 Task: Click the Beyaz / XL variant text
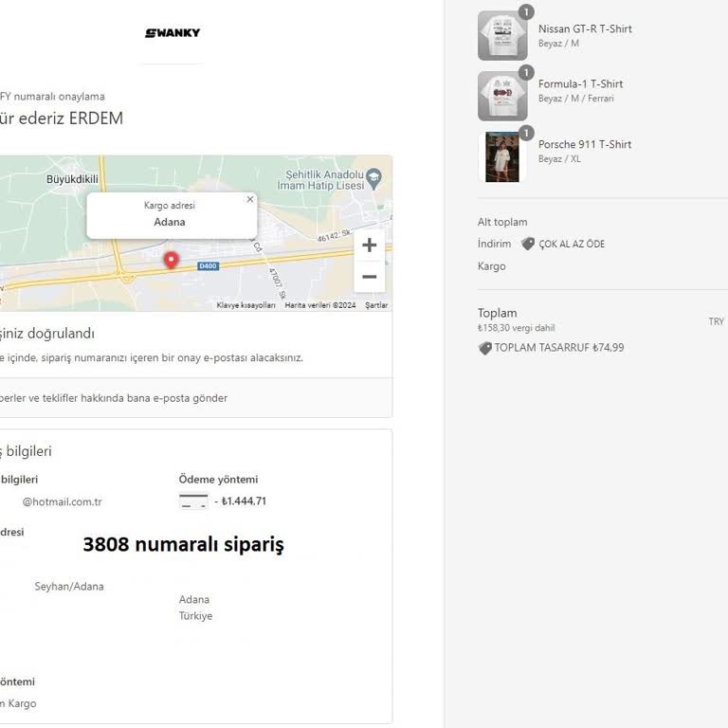coord(559,159)
